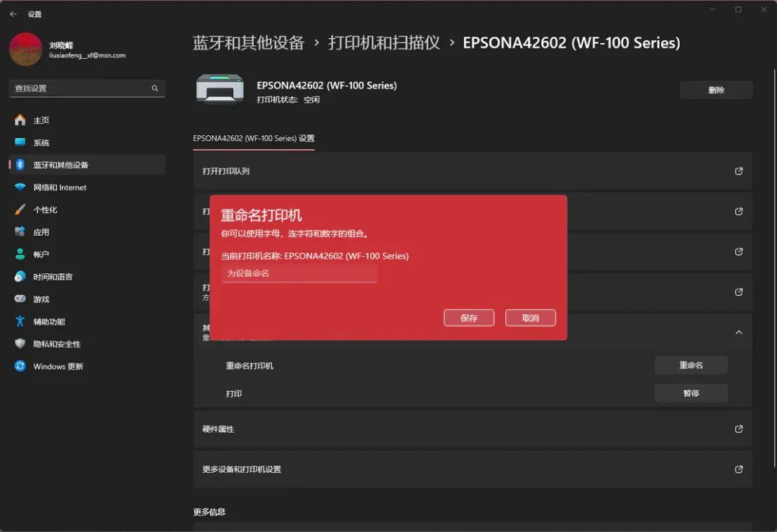Select 个性化 in the sidebar

click(87, 209)
